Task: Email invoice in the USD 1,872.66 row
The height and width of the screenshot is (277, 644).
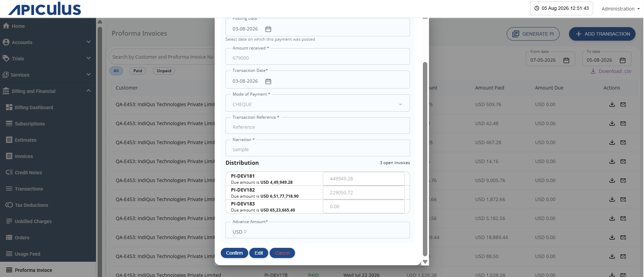Action: 623,199
